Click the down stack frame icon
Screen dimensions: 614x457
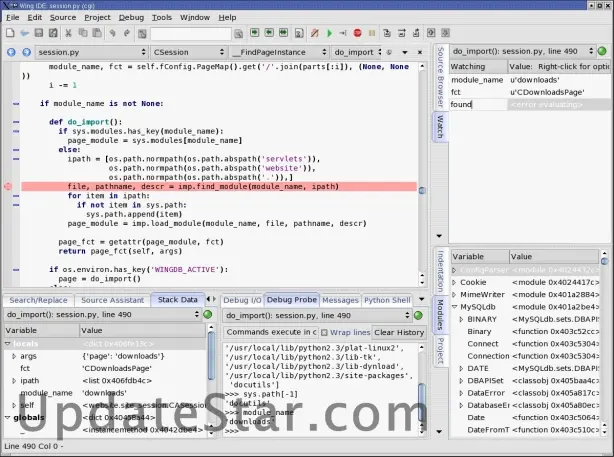point(445,33)
